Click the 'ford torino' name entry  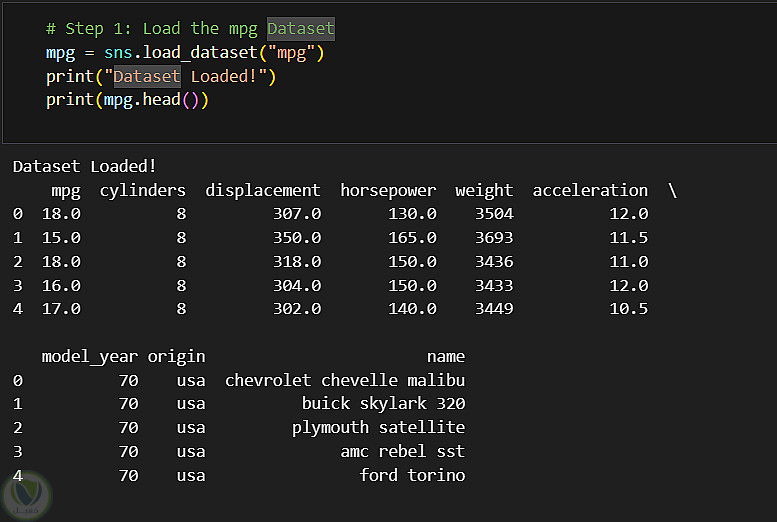click(412, 475)
